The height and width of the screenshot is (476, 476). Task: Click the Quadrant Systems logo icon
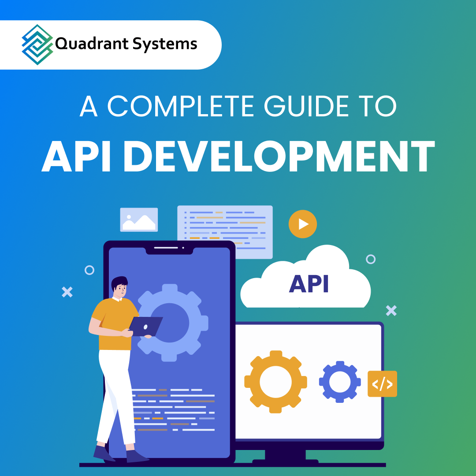click(x=37, y=44)
